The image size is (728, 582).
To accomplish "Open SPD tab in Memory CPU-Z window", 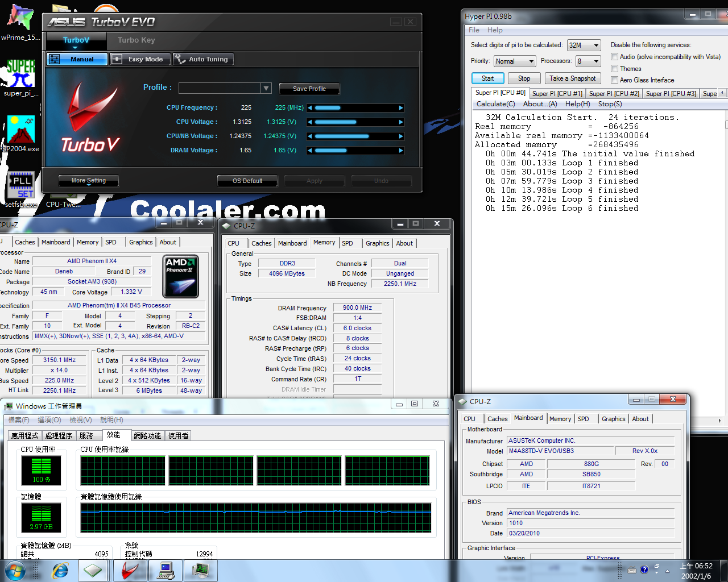I will pyautogui.click(x=348, y=243).
